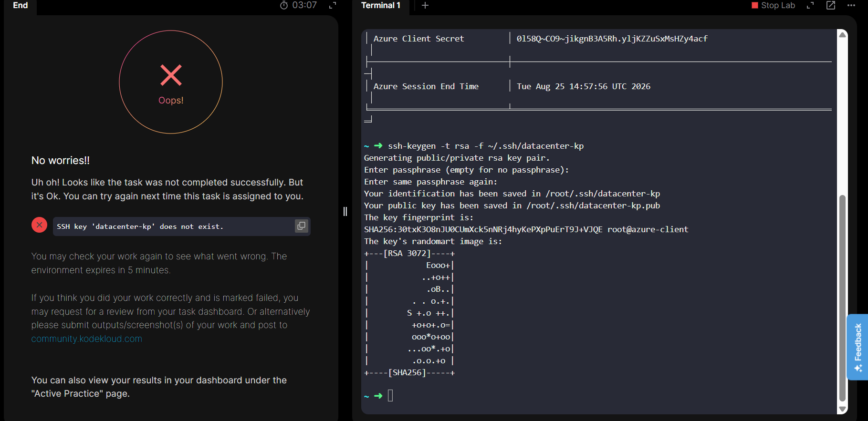
Task: Click the Azure Session End Time value
Action: pos(584,86)
